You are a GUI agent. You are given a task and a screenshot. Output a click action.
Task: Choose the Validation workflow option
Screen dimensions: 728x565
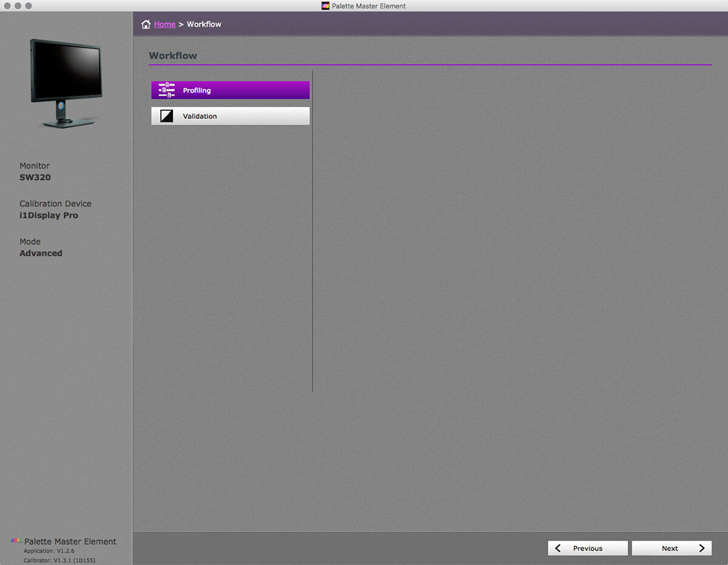(x=231, y=116)
